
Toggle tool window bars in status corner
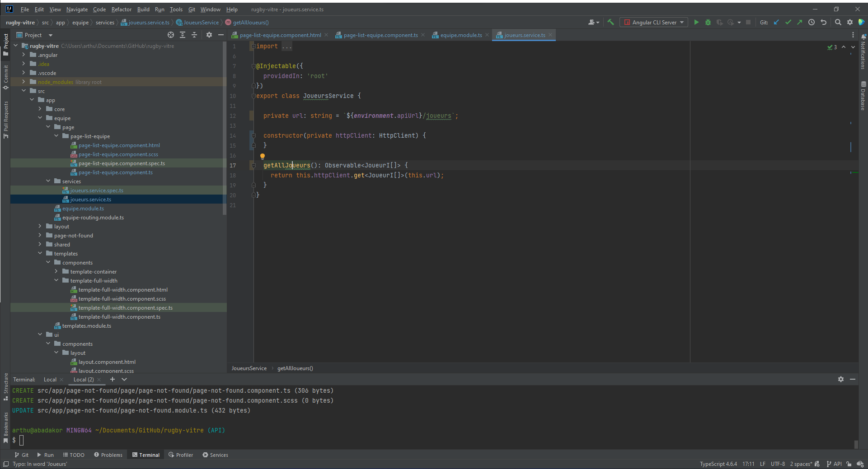point(6,464)
